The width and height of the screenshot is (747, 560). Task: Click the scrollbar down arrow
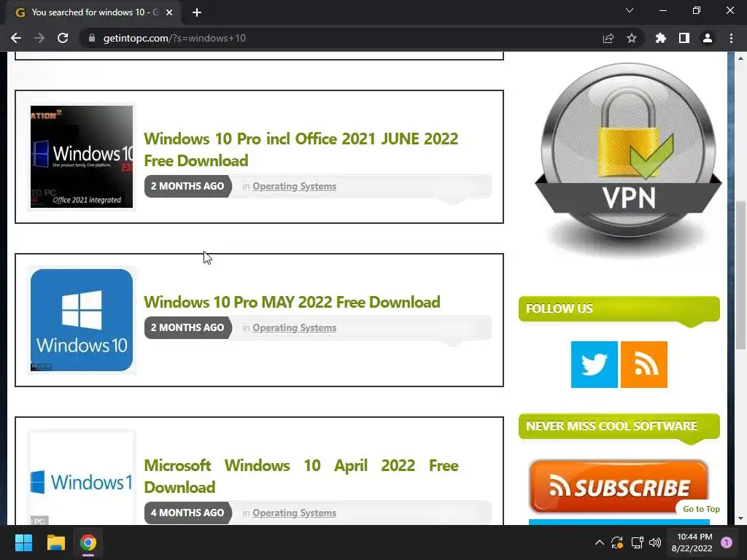click(740, 518)
